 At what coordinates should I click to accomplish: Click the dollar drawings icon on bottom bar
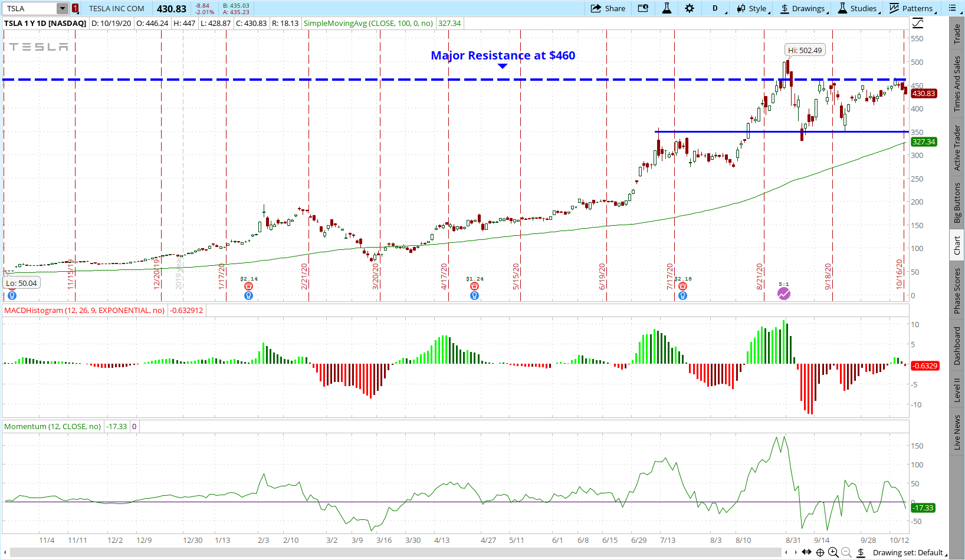[x=861, y=552]
